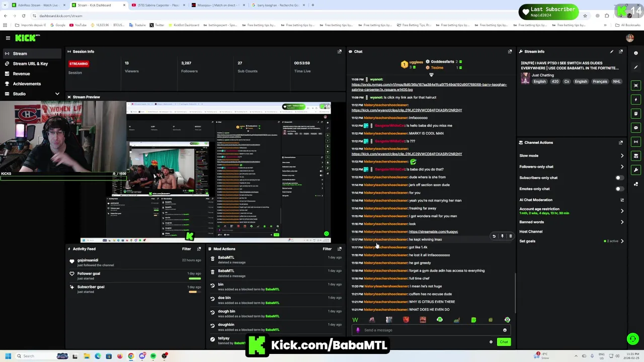Toggle the wrench widget in right sidebar
The width and height of the screenshot is (644, 362).
[x=636, y=170]
